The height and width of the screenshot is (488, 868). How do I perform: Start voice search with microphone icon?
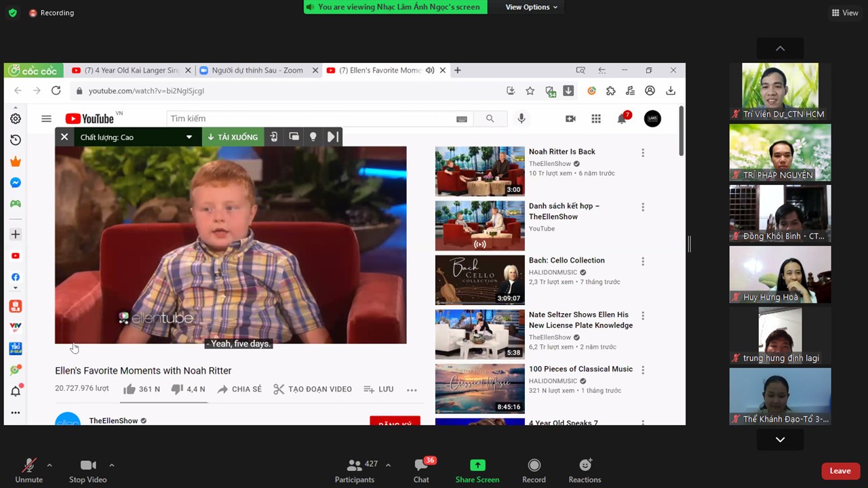[x=521, y=119]
